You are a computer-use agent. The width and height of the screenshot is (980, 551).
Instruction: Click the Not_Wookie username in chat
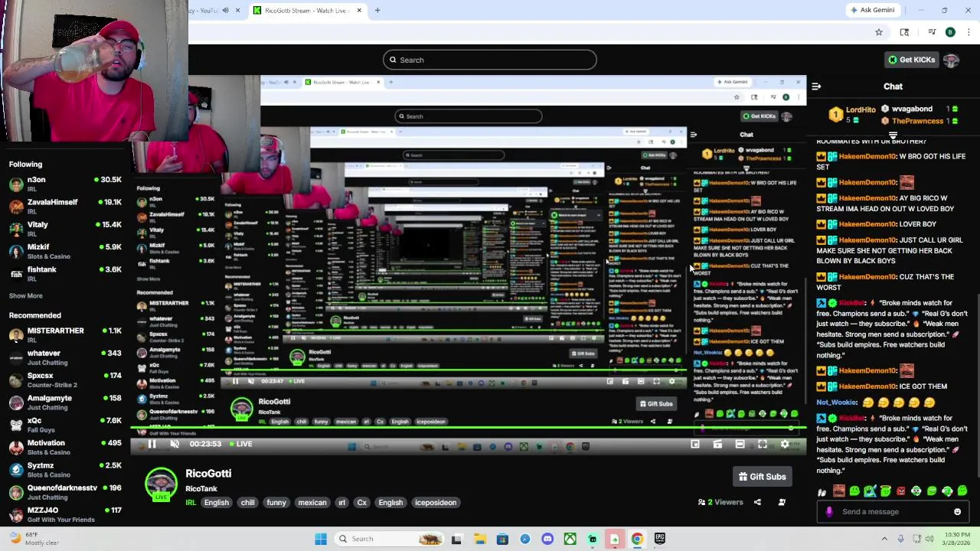pos(836,403)
